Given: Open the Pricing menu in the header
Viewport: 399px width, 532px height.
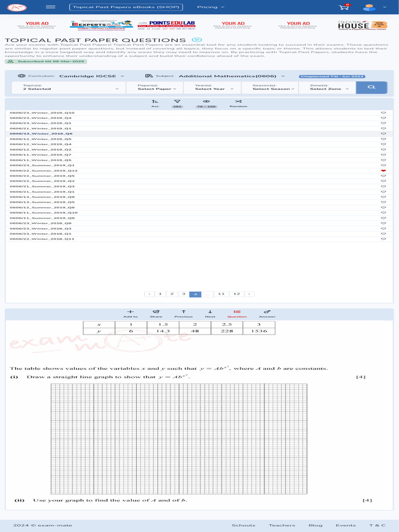Looking at the screenshot, I should 211,7.
